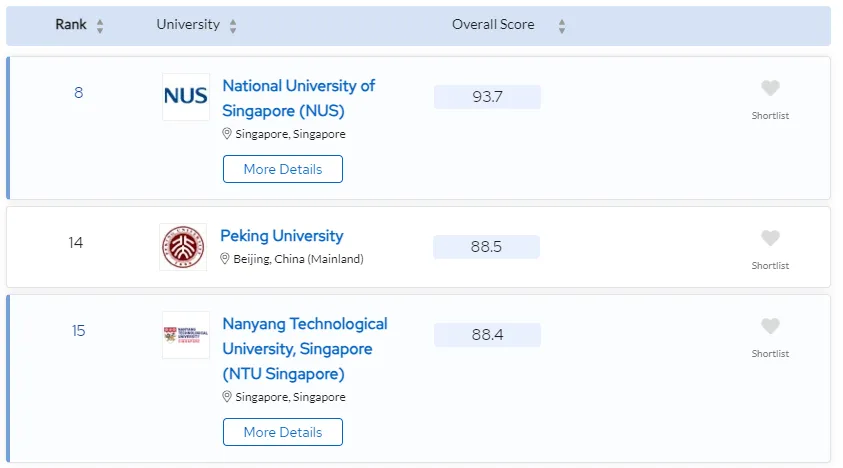Open the Peking University link
843x468 pixels.
[281, 236]
